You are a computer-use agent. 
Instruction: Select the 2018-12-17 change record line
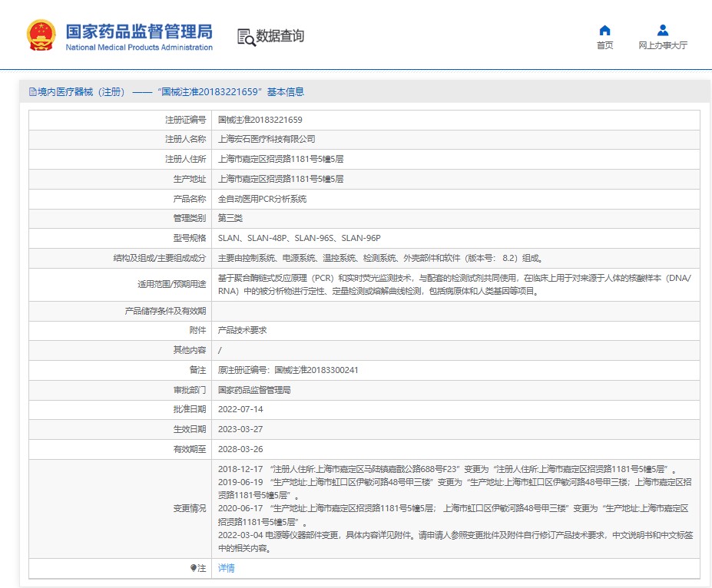tap(447, 469)
